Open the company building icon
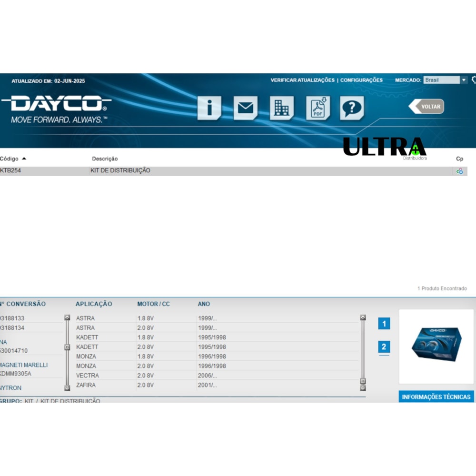 click(x=282, y=108)
